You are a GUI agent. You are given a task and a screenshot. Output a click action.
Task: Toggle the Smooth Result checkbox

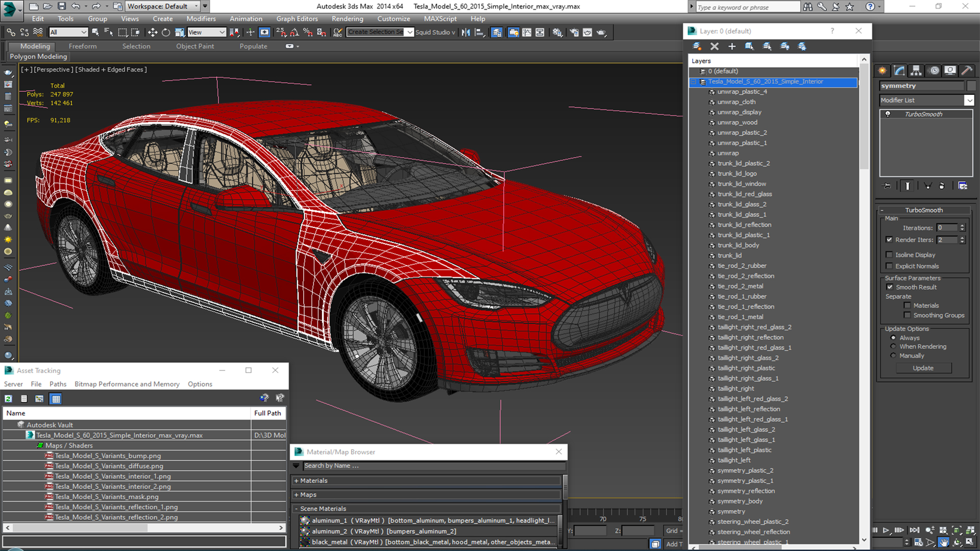[890, 287]
